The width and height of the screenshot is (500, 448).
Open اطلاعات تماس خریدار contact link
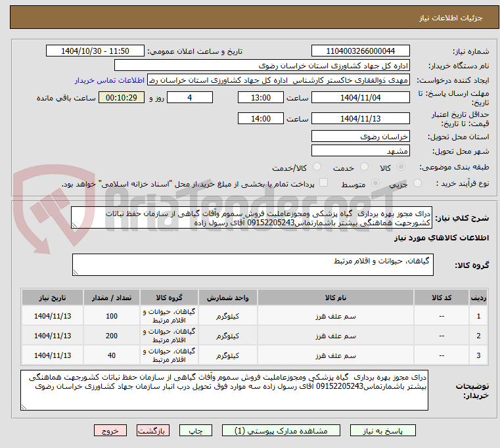(x=110, y=80)
